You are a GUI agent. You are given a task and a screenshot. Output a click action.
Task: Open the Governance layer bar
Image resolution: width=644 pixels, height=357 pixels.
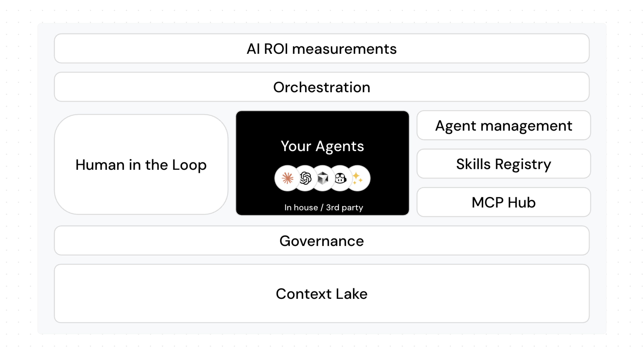(x=322, y=241)
